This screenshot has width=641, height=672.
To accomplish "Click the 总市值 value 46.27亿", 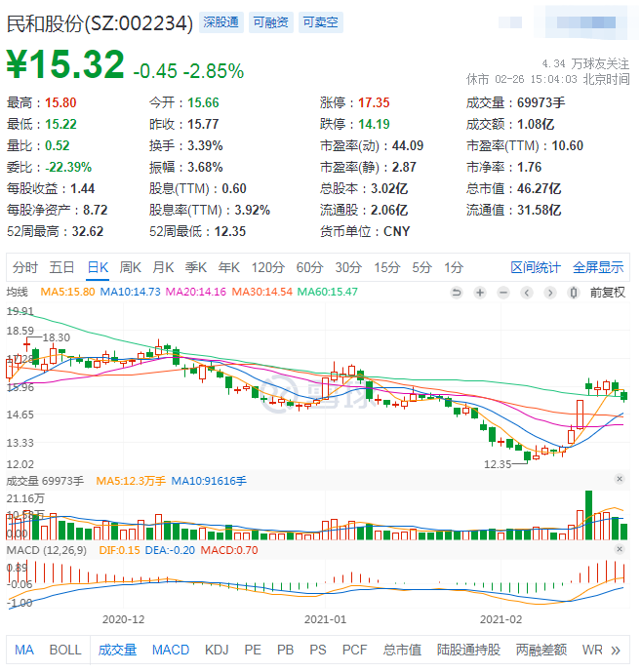I will click(x=539, y=188).
